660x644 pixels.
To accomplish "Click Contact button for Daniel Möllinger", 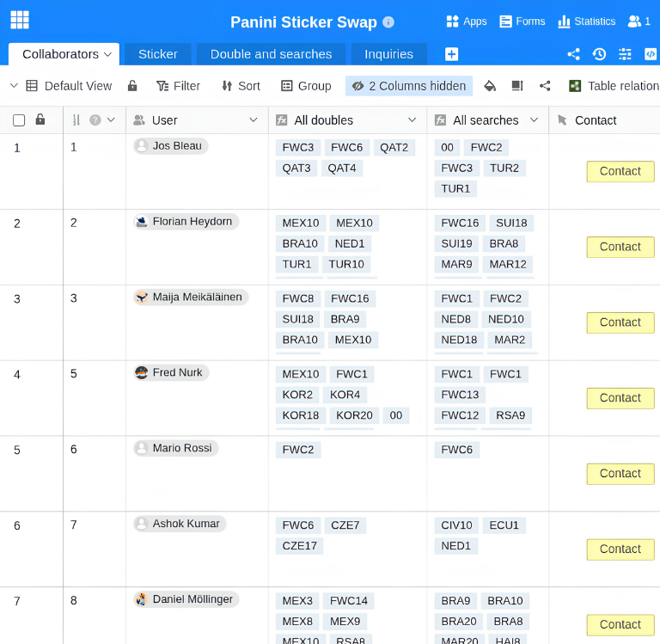I will [620, 624].
